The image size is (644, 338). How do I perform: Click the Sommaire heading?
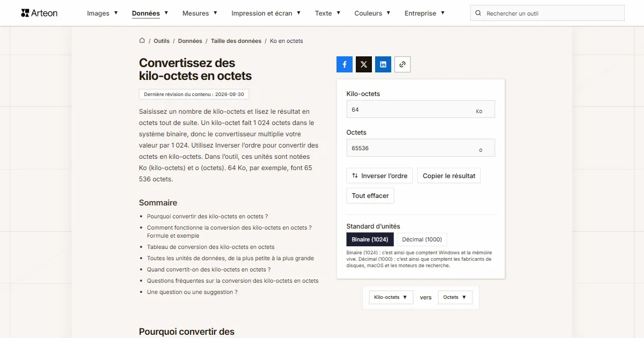[x=158, y=203]
